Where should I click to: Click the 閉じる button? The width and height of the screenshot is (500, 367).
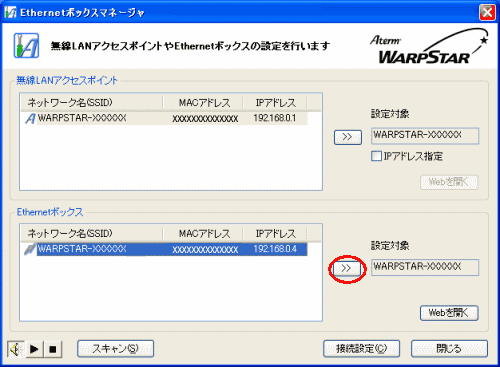[449, 349]
